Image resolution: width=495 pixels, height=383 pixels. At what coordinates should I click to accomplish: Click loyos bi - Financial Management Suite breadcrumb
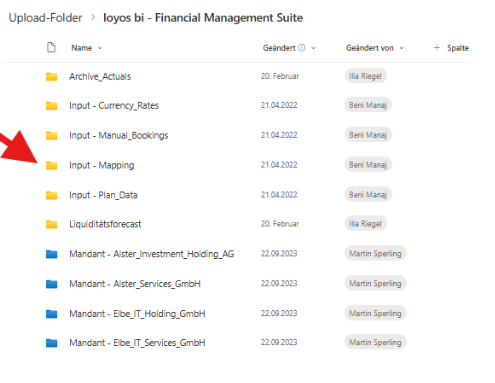click(x=203, y=18)
